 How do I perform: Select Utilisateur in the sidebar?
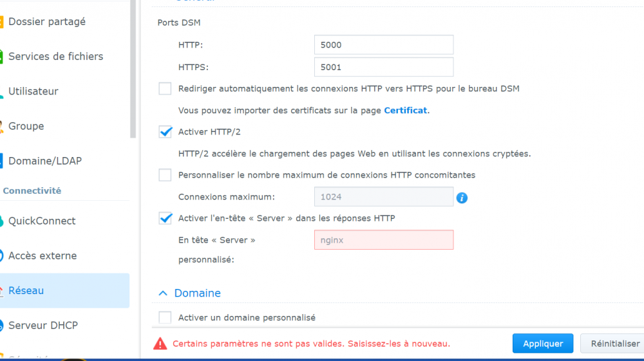(33, 91)
